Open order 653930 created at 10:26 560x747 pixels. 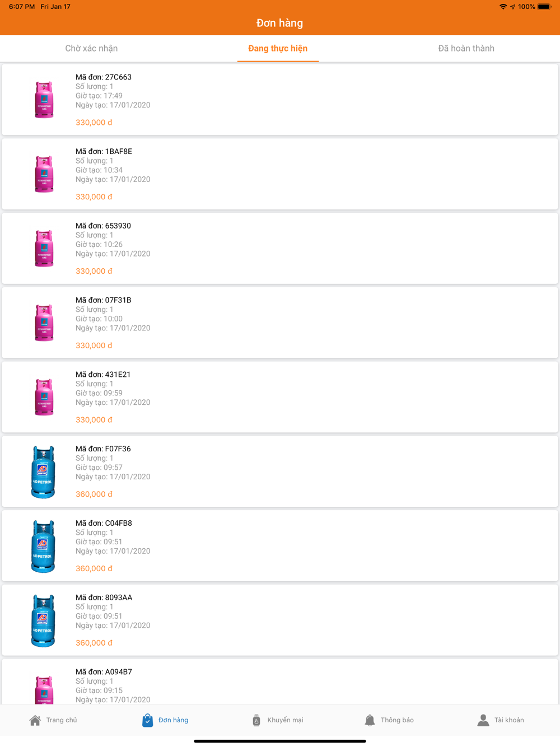[x=280, y=248]
